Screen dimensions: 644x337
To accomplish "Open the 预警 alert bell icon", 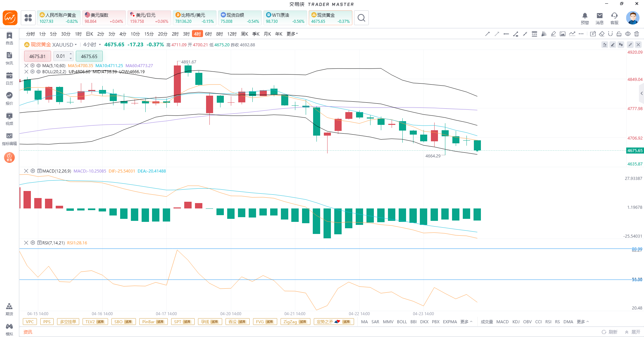I will [585, 18].
